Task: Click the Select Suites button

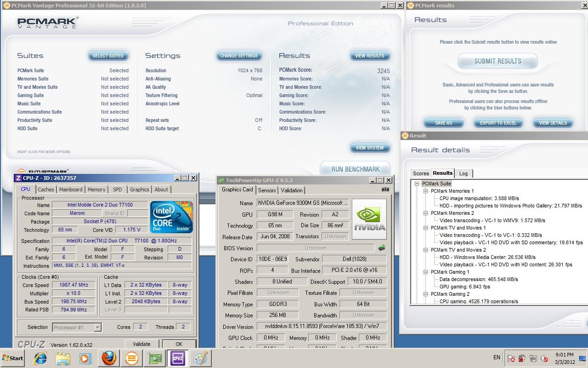Action: click(108, 56)
